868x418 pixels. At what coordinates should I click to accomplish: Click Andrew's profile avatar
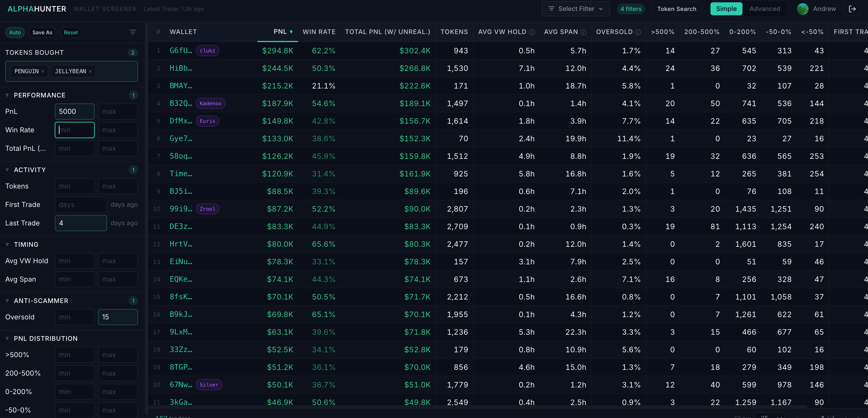(x=802, y=9)
